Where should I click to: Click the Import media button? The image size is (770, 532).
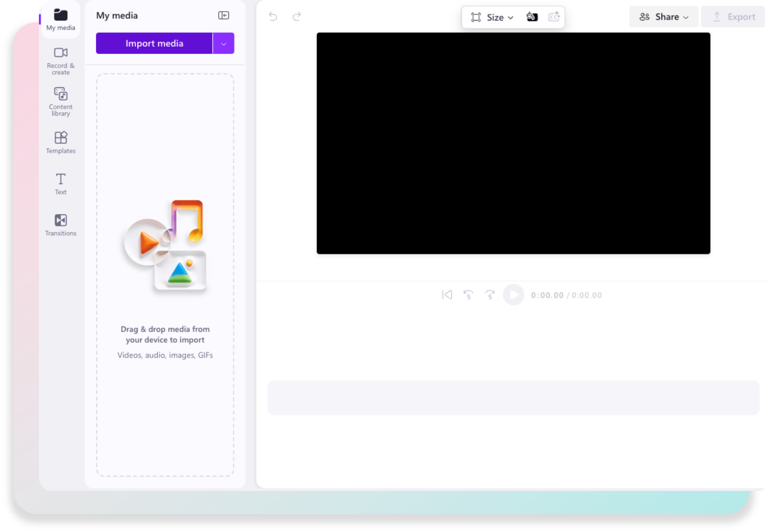154,43
